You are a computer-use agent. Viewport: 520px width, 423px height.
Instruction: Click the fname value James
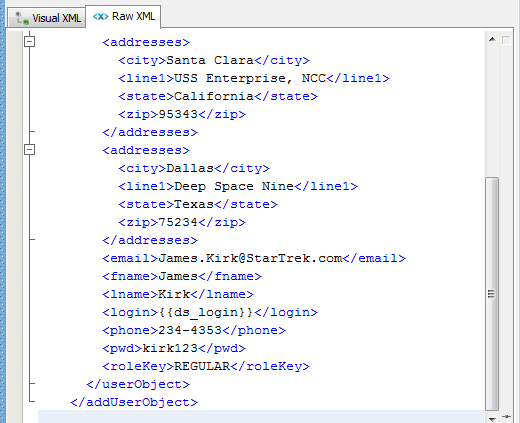point(178,276)
